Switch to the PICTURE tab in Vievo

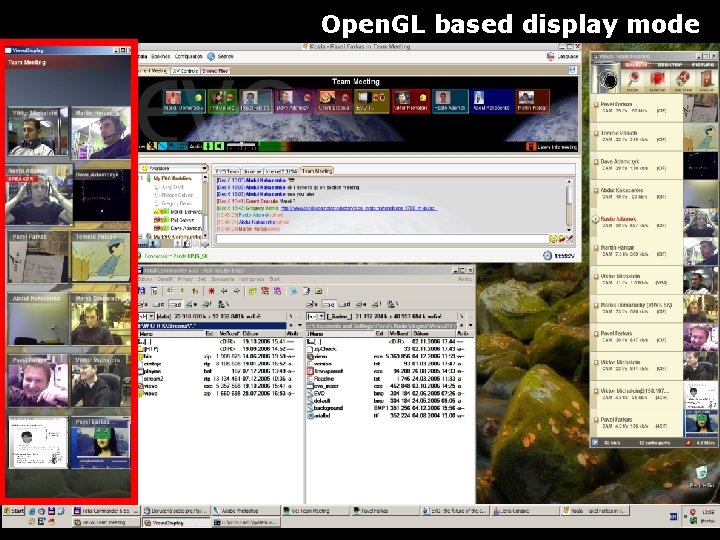(x=701, y=65)
